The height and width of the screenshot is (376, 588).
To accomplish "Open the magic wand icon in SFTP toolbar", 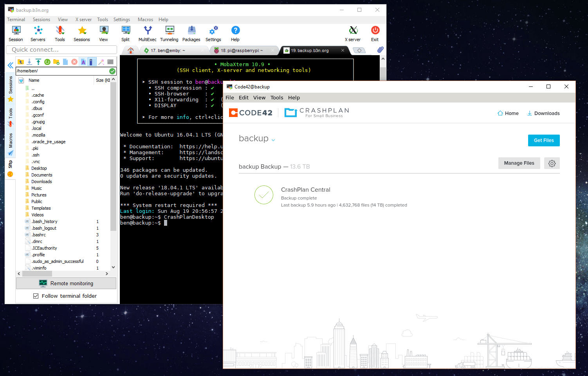I will tap(101, 62).
